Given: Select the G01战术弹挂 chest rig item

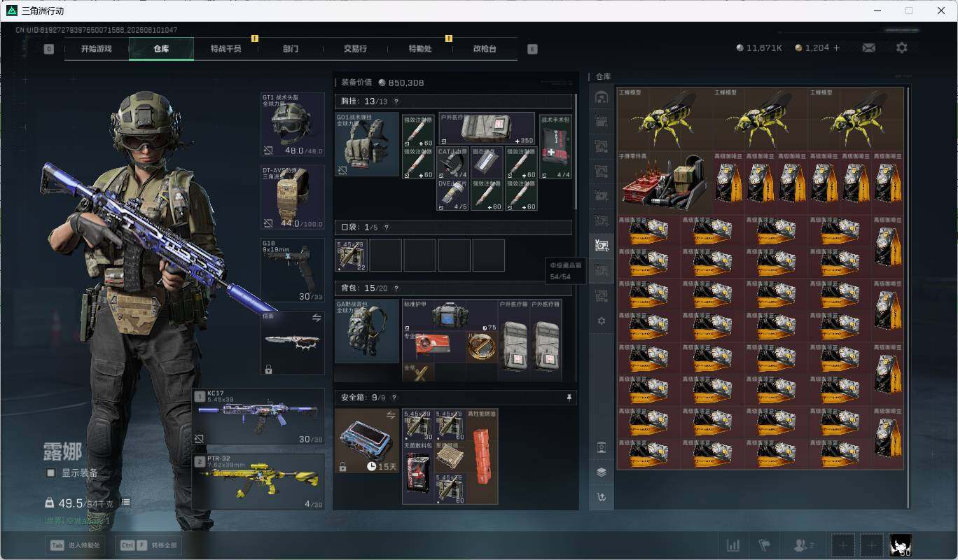Looking at the screenshot, I should (367, 145).
